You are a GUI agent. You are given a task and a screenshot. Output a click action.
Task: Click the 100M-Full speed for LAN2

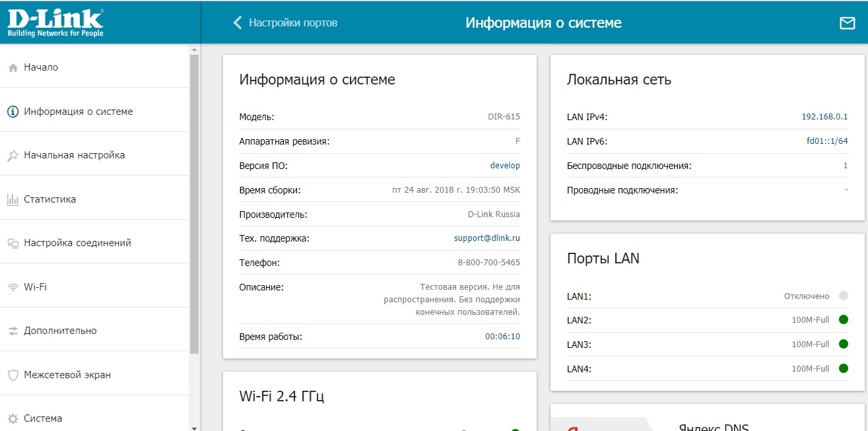811,320
